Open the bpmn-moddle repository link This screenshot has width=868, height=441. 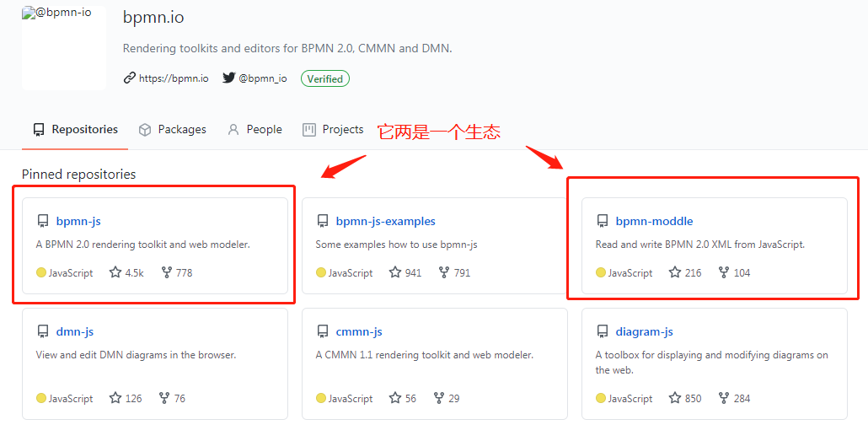click(x=654, y=221)
